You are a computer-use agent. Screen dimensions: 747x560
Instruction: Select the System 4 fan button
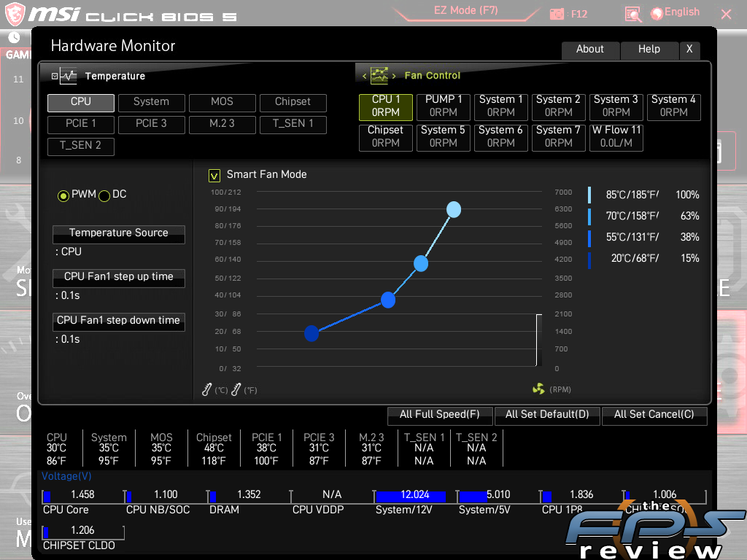pos(673,106)
